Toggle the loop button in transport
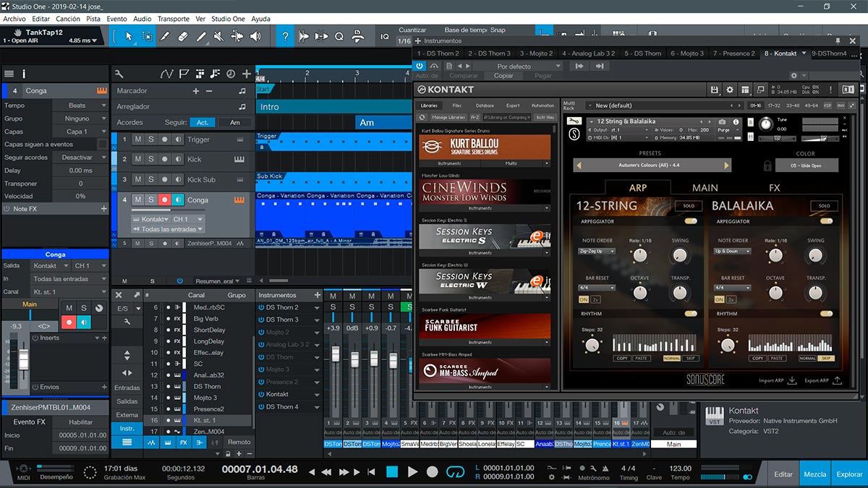Viewport: 868px width, 488px height. point(455,472)
